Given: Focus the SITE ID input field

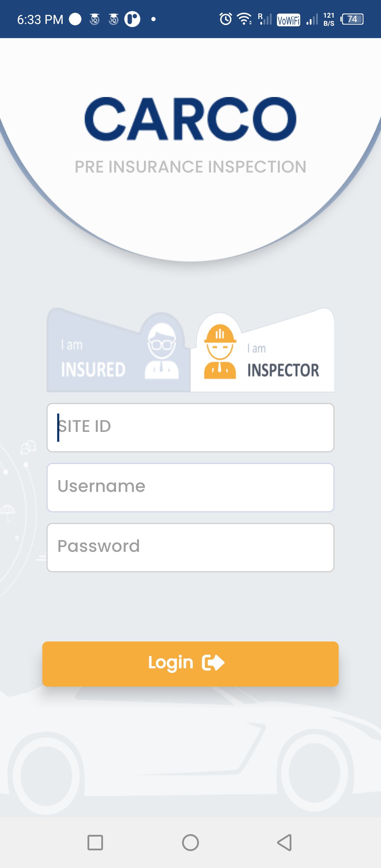Looking at the screenshot, I should point(190,428).
